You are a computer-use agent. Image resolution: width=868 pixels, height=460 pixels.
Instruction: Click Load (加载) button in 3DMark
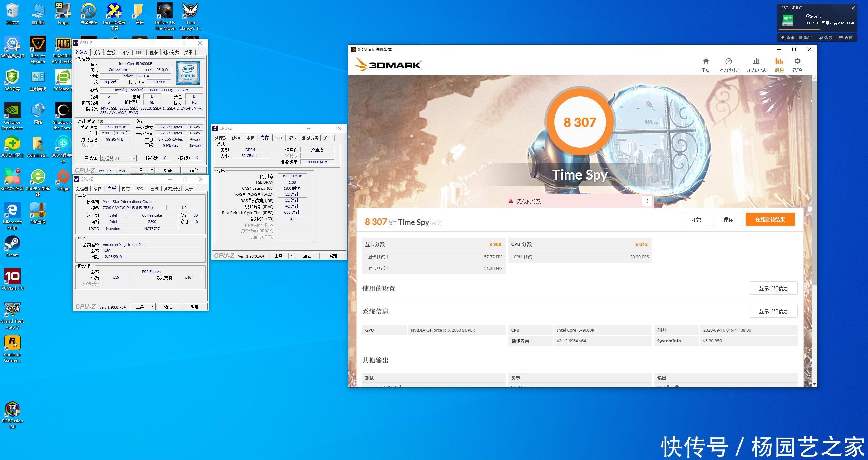coord(696,219)
